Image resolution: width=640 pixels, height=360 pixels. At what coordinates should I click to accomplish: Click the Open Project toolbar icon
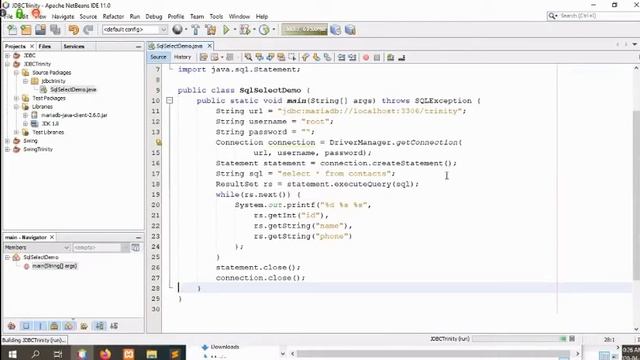point(40,30)
